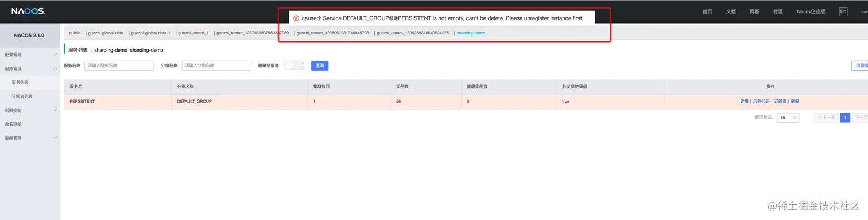Open 示例代码 for PERSISTENT service
Screen dimensions: 868x220
[x=761, y=101]
